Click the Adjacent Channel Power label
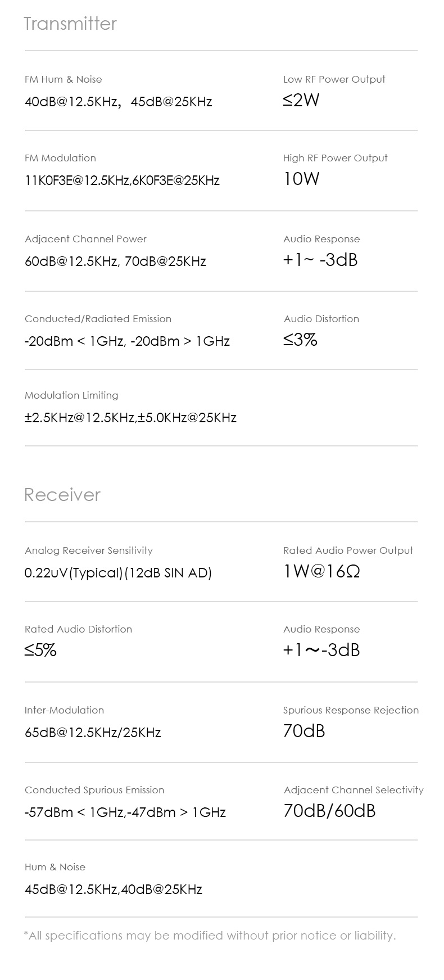Screen dimensions: 444x980 click(85, 239)
